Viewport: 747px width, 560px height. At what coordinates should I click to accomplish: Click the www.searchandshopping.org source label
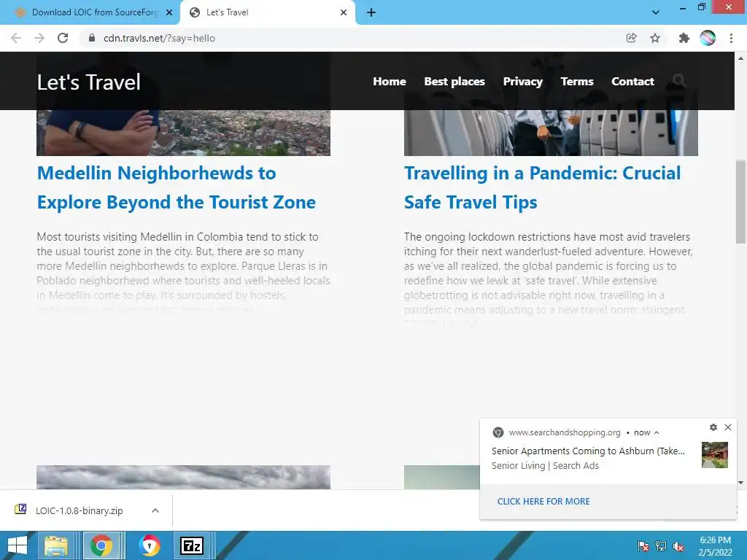click(x=565, y=432)
